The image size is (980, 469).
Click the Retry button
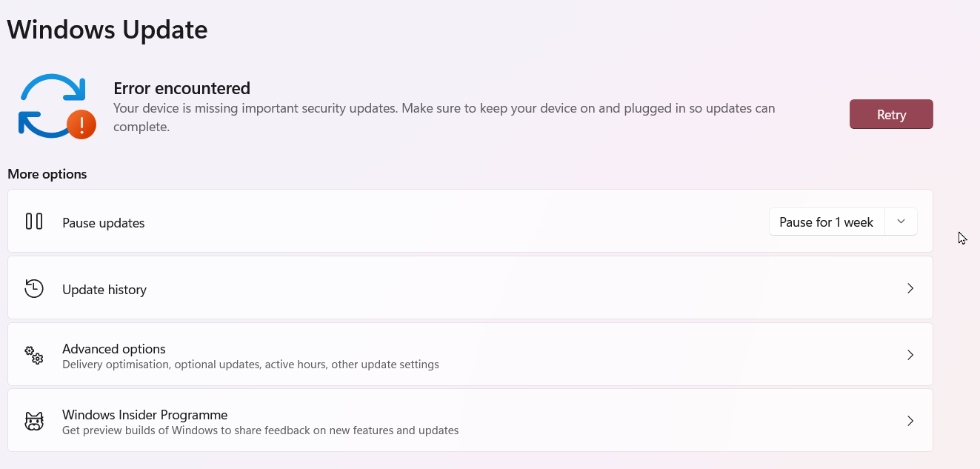[x=891, y=114]
